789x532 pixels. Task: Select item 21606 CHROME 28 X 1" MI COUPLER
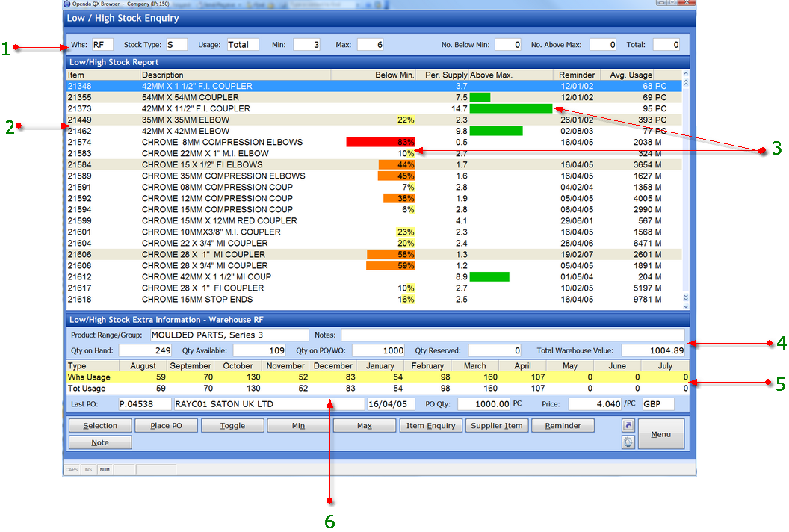point(374,254)
